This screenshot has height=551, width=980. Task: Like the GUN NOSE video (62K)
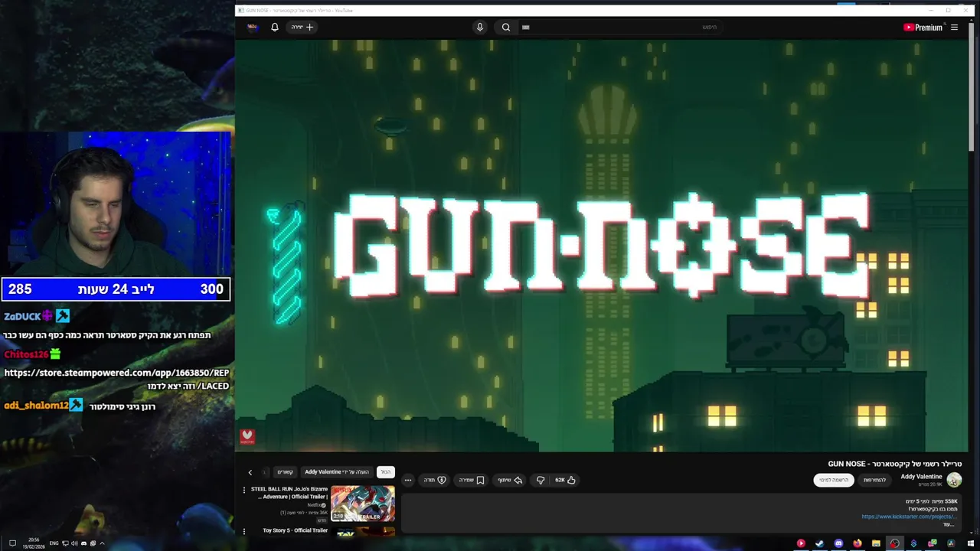coord(565,480)
